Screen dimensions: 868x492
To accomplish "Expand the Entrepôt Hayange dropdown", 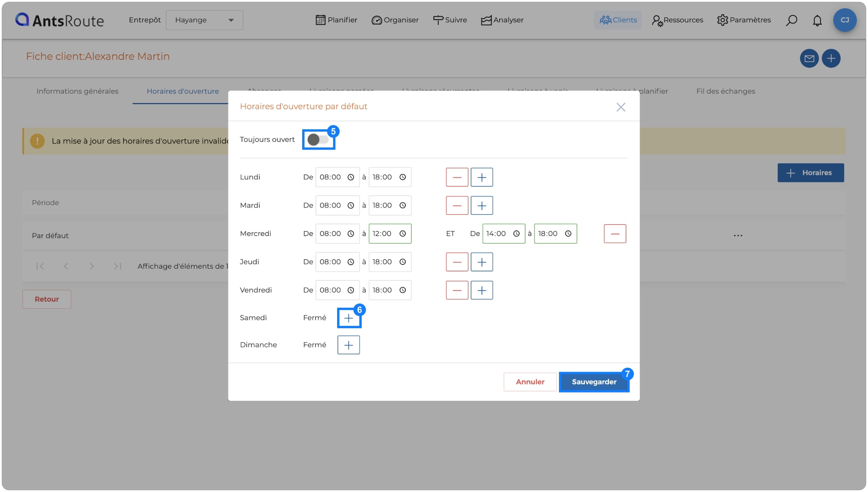I will [x=204, y=20].
